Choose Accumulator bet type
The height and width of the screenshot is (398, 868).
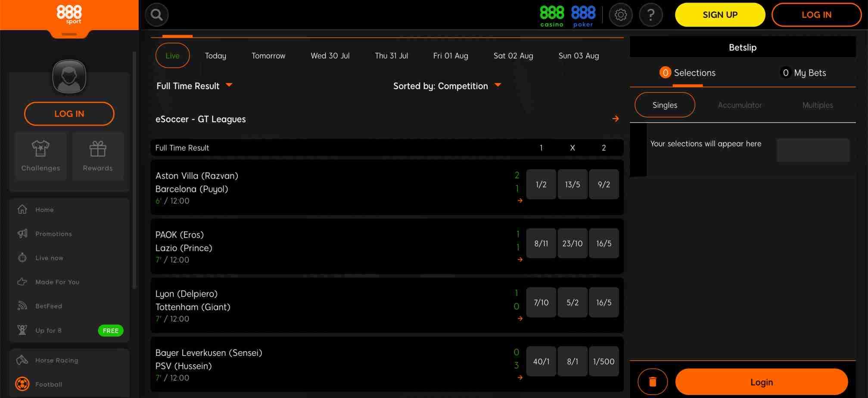coord(740,105)
